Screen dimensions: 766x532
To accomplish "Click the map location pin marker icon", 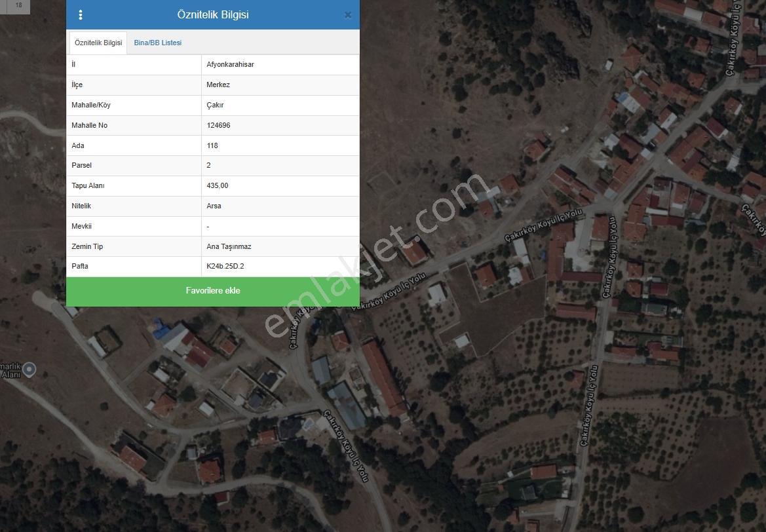I will coord(29,370).
